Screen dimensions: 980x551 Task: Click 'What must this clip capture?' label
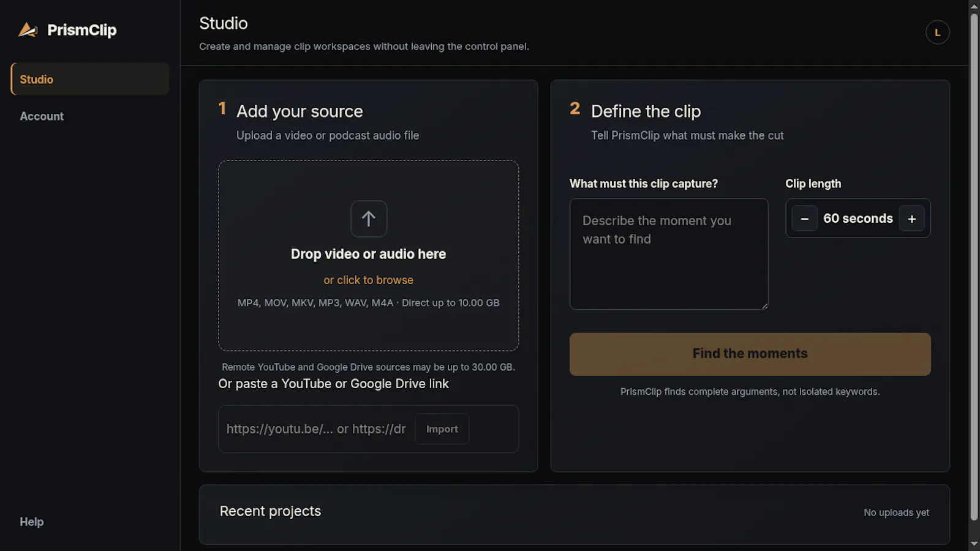[x=643, y=184]
